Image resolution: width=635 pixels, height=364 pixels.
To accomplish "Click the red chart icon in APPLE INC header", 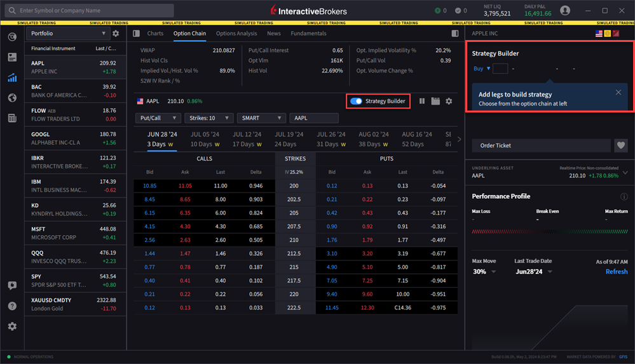I will pyautogui.click(x=616, y=34).
